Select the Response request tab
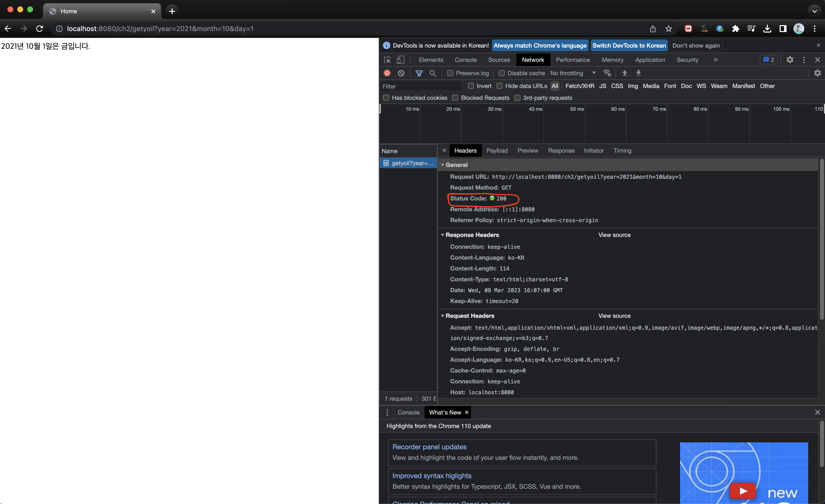The height and width of the screenshot is (504, 825). 561,151
